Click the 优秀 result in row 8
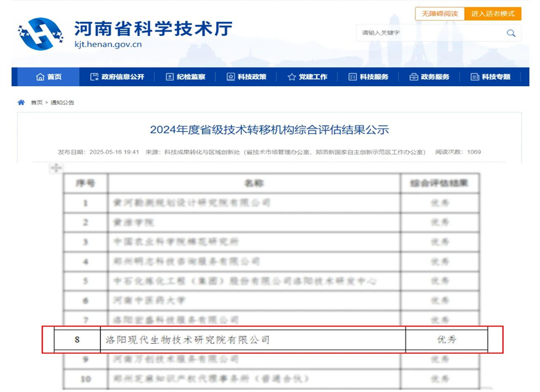 (x=447, y=340)
